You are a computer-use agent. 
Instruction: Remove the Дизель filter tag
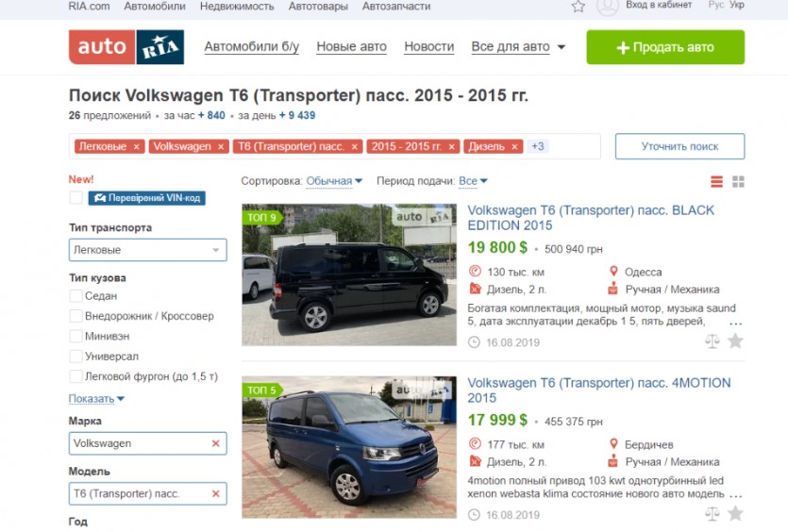point(514,147)
